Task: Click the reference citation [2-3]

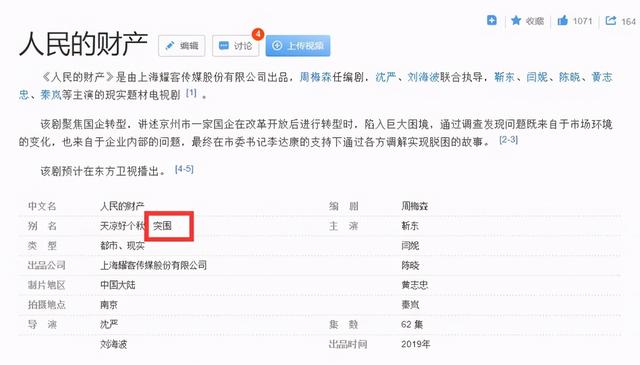Action: click(509, 140)
